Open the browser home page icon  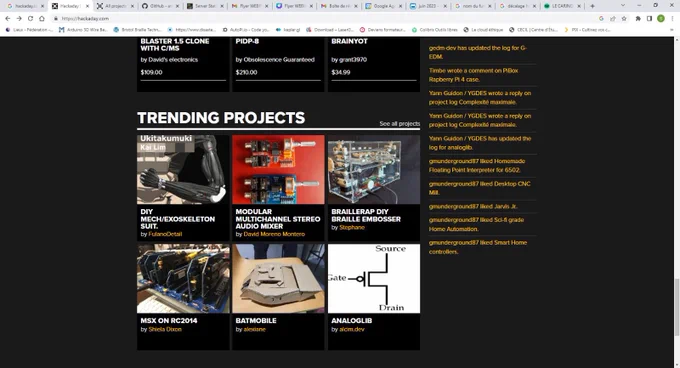(42, 19)
